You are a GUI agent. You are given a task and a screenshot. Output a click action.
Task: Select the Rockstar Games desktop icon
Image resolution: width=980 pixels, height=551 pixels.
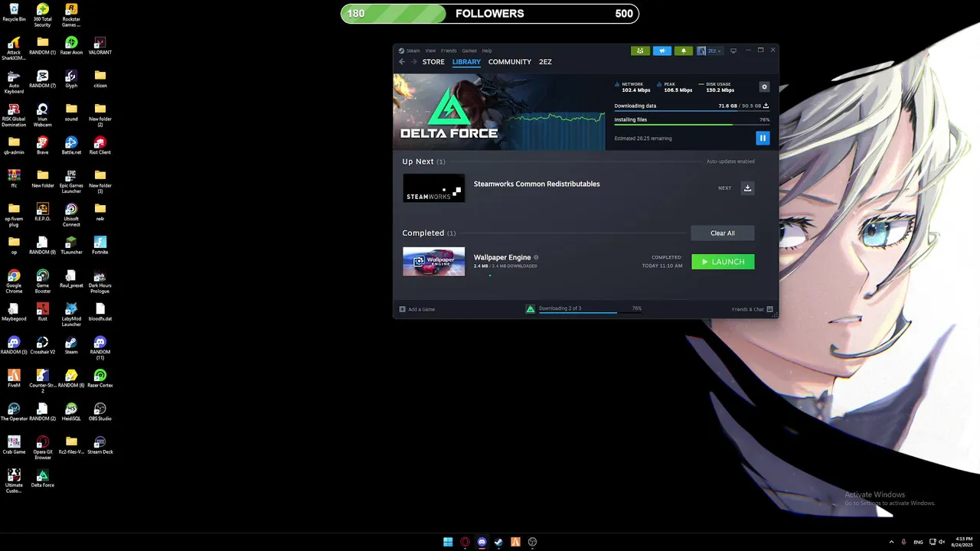pyautogui.click(x=71, y=15)
